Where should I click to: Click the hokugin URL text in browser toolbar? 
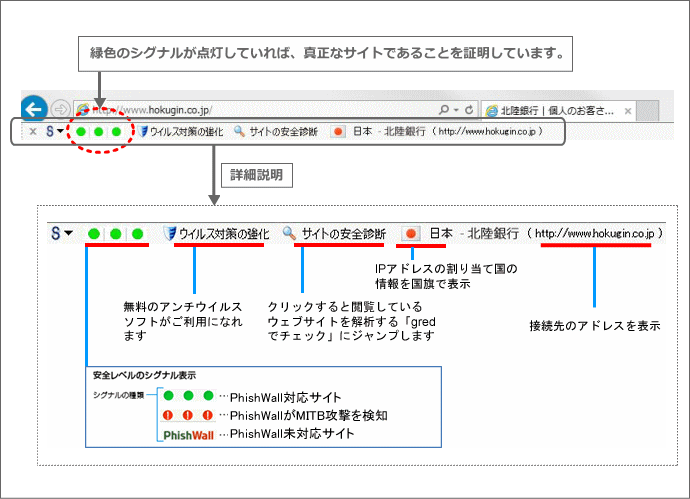pyautogui.click(x=487, y=132)
